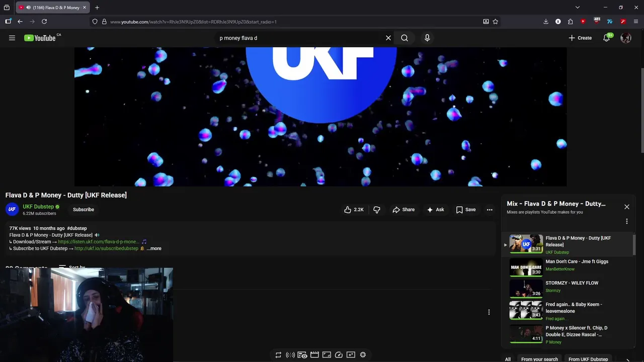Open the UKF Dubstep channel name link
Image resolution: width=644 pixels, height=362 pixels.
click(38, 207)
